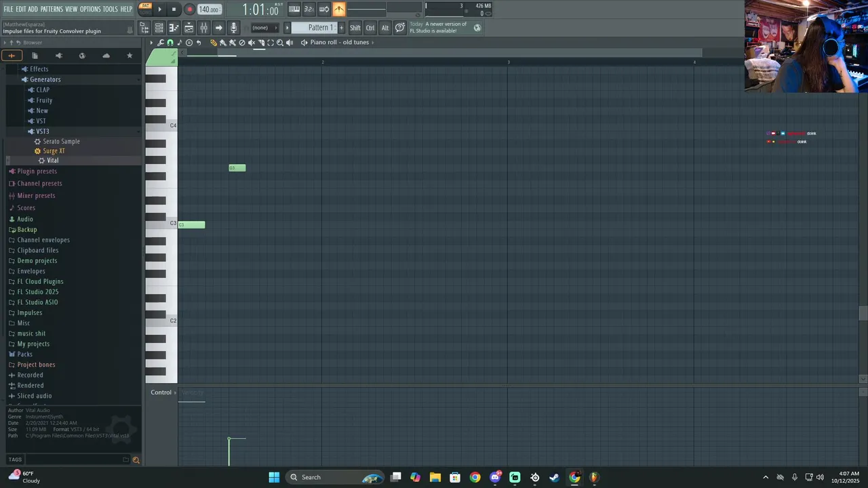Image resolution: width=868 pixels, height=488 pixels.
Task: Open the piano roll menu arrow
Action: (x=151, y=42)
